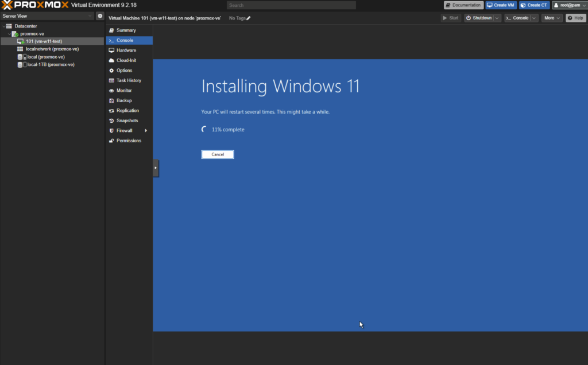The image size is (588, 365).
Task: Click the Snapshots history icon
Action: coord(111,121)
